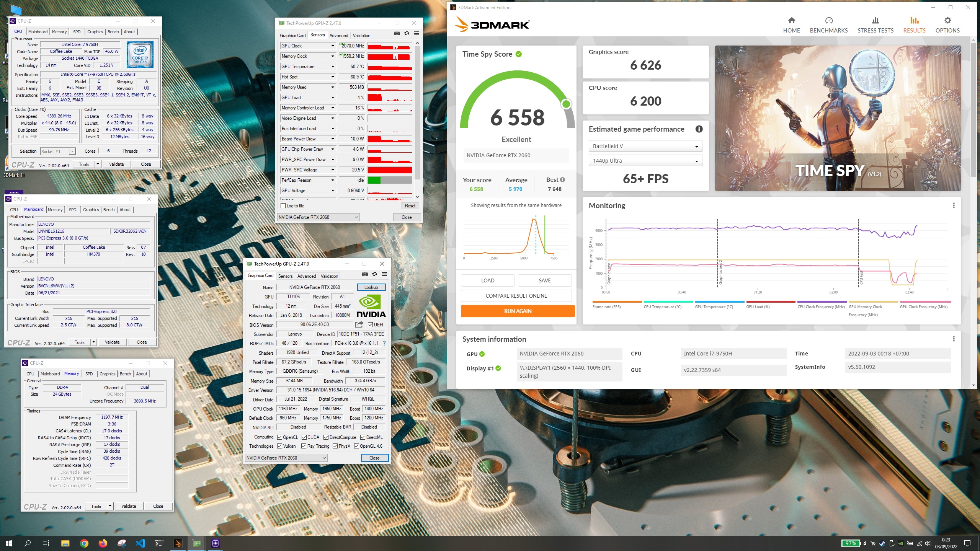
Task: Open the Board Power Draw sensor dropdown arrow
Action: click(333, 139)
